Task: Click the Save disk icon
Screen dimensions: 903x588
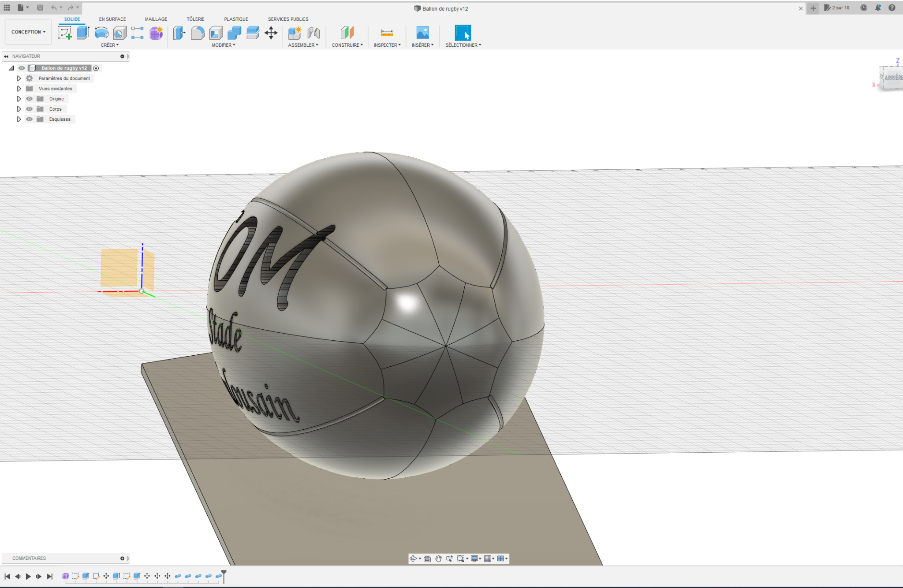Action: [40, 7]
